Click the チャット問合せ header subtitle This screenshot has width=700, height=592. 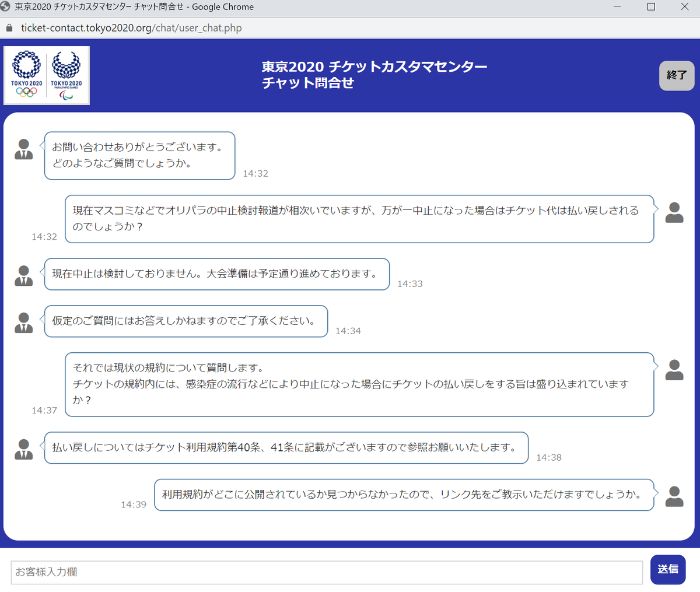308,83
